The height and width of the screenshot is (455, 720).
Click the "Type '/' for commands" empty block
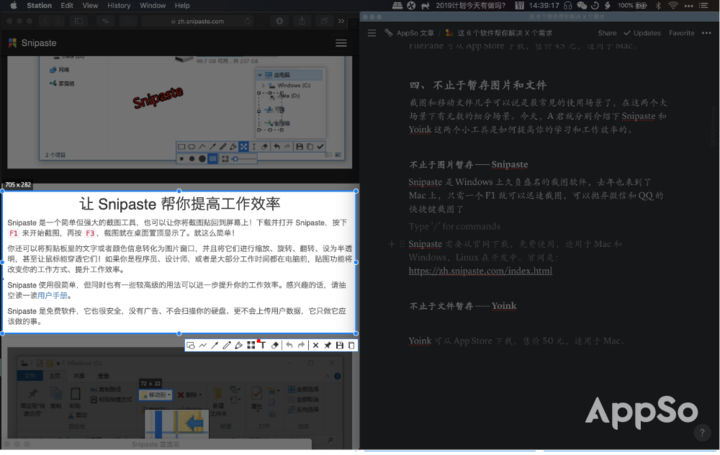tap(455, 226)
